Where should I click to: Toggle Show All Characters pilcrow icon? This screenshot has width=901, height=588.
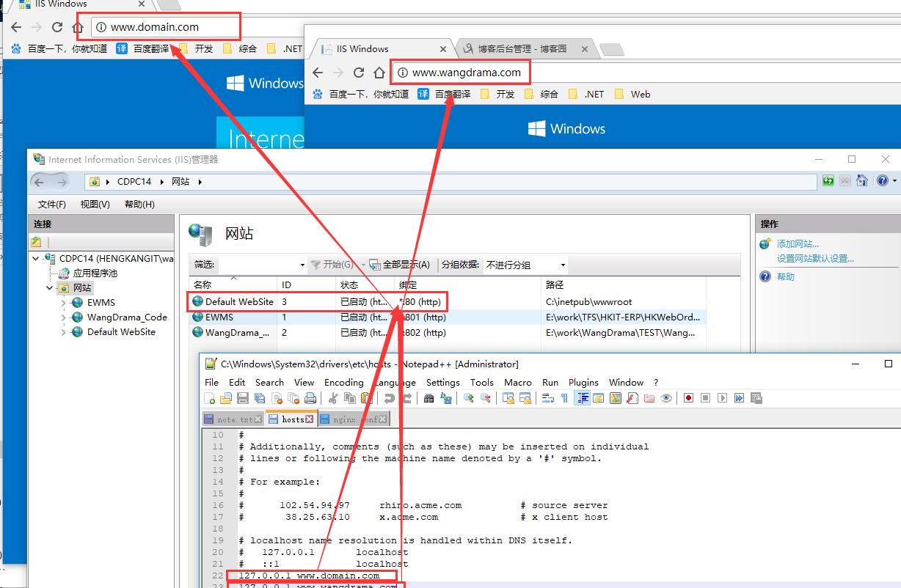pyautogui.click(x=564, y=398)
